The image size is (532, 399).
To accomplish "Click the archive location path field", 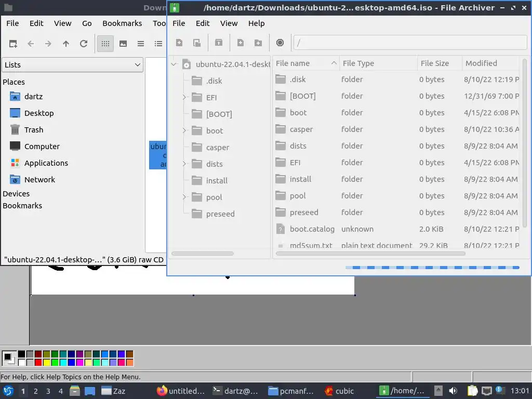I will point(410,43).
